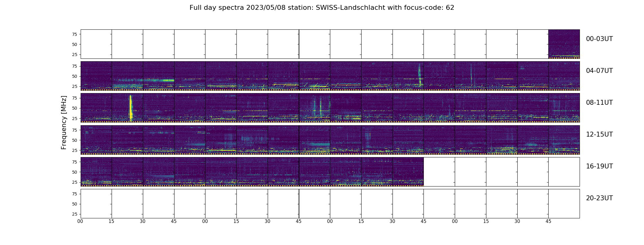Screen dimensions: 644x245
Task: Click the 50 tick in the 12-15UT row
Action: click(x=75, y=140)
